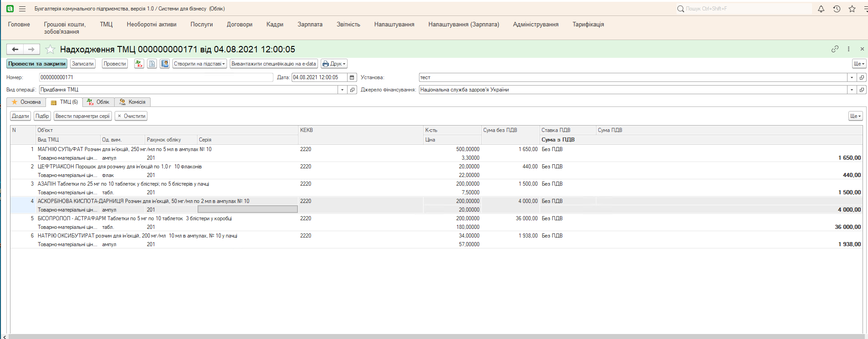Open the Створити на підставі dropdown
868x339 pixels.
pyautogui.click(x=200, y=64)
